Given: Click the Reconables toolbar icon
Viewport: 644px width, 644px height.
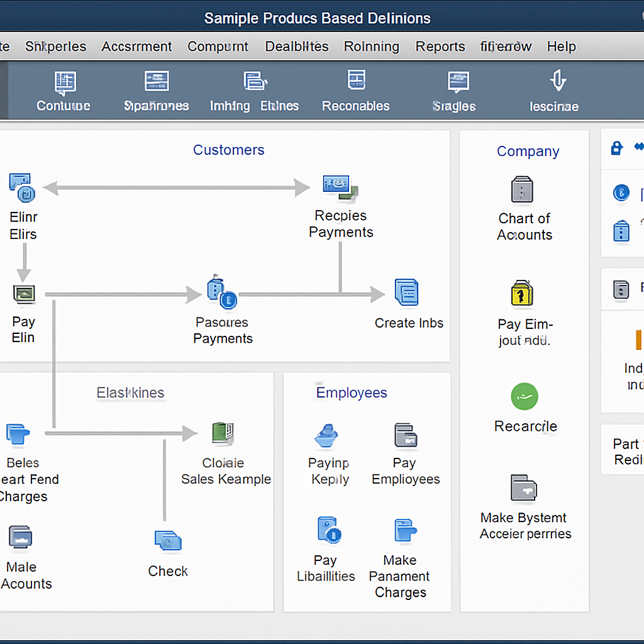Looking at the screenshot, I should pos(356,79).
